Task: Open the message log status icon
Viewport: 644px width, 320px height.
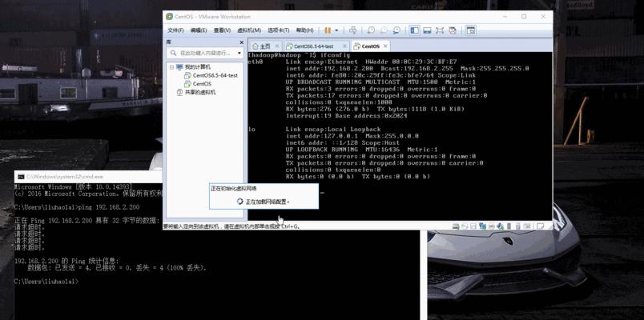Action: [x=541, y=226]
